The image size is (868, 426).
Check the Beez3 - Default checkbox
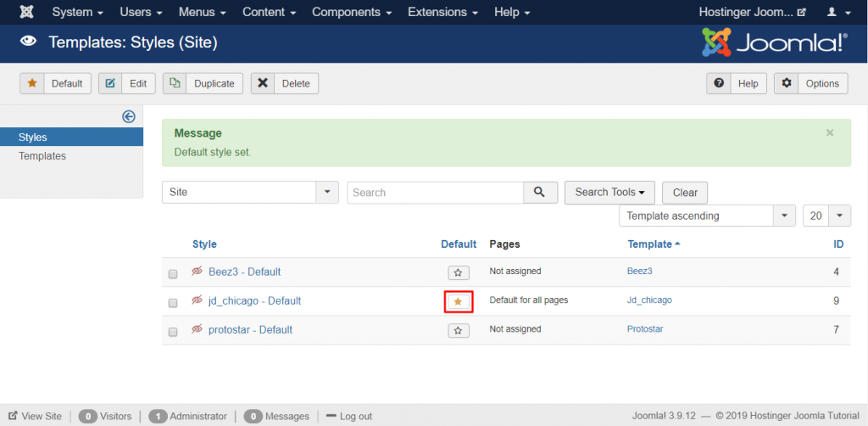tap(173, 274)
